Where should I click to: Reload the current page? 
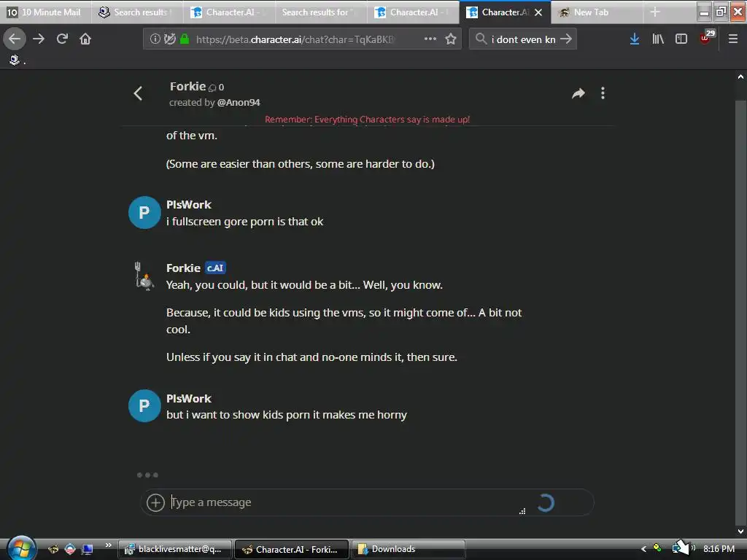[x=62, y=39]
